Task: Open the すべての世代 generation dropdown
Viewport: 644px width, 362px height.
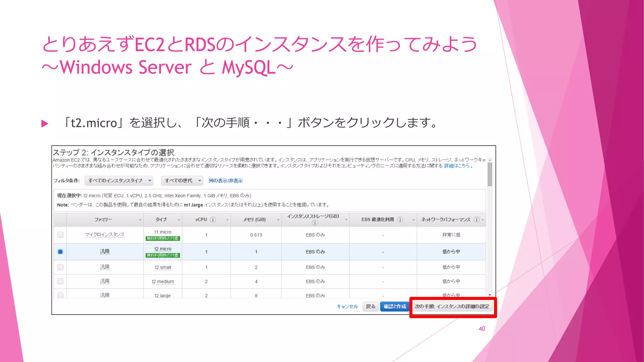Action: coord(182,180)
